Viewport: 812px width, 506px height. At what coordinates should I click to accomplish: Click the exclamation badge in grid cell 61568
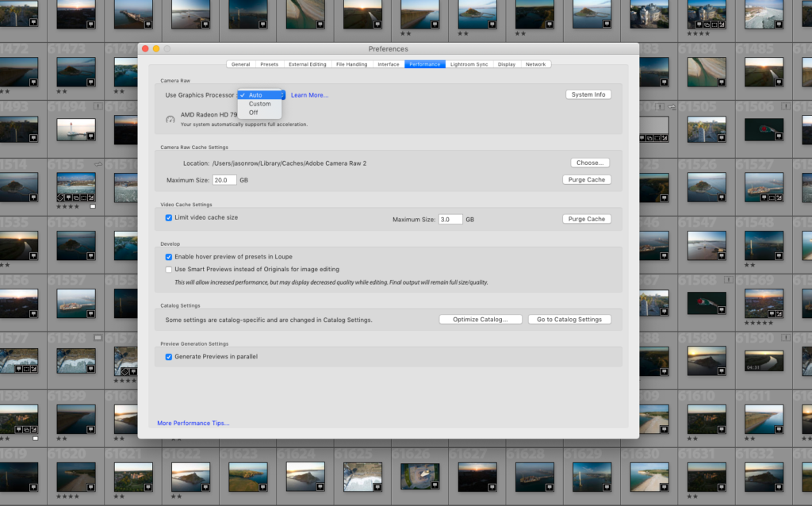pyautogui.click(x=728, y=280)
